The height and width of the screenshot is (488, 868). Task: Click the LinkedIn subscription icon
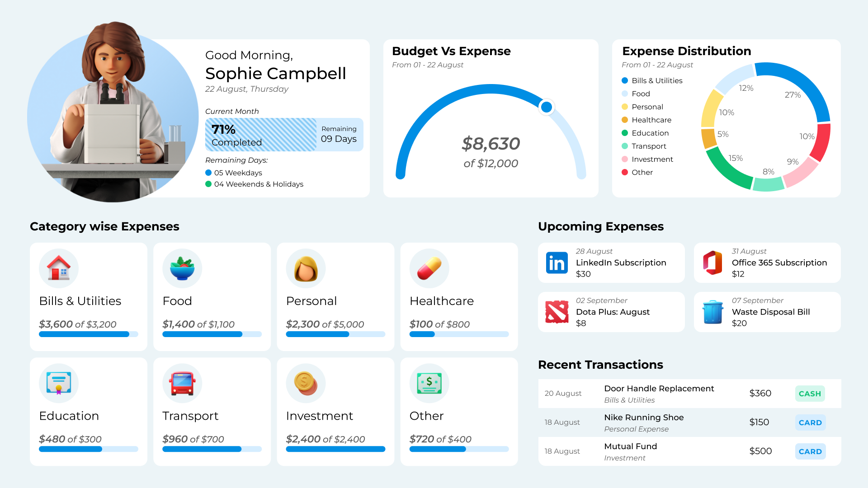pos(557,263)
